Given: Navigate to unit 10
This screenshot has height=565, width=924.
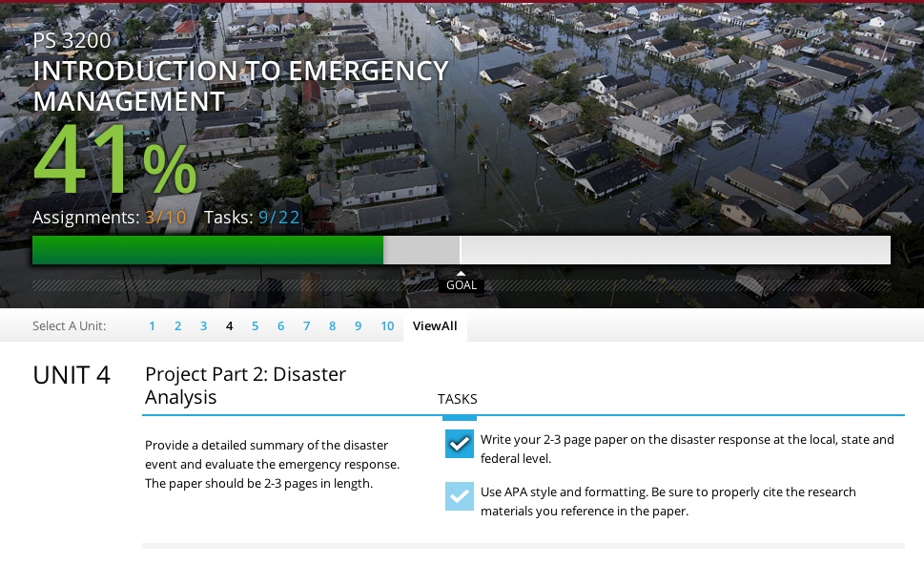Looking at the screenshot, I should [387, 326].
